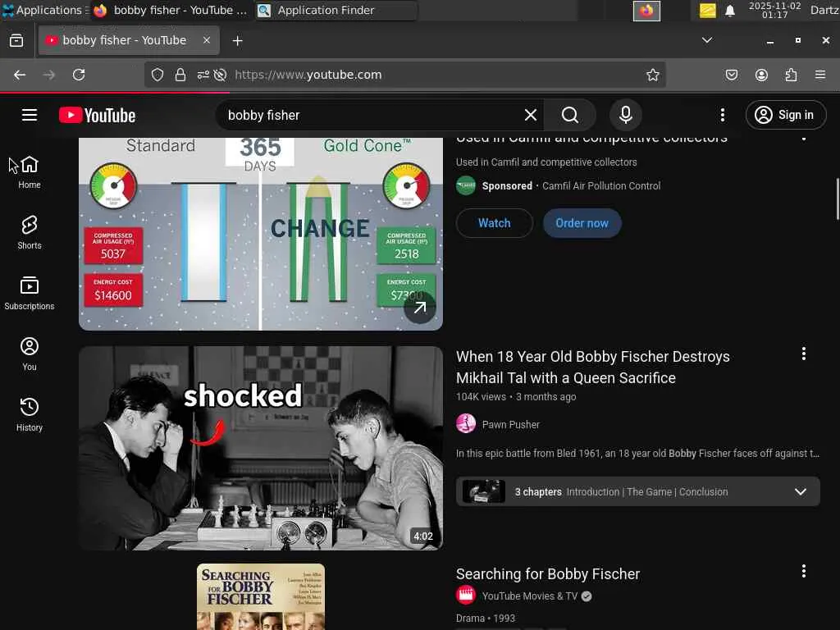The image size is (840, 630).
Task: Open a new tab with the plus icon
Action: [237, 41]
